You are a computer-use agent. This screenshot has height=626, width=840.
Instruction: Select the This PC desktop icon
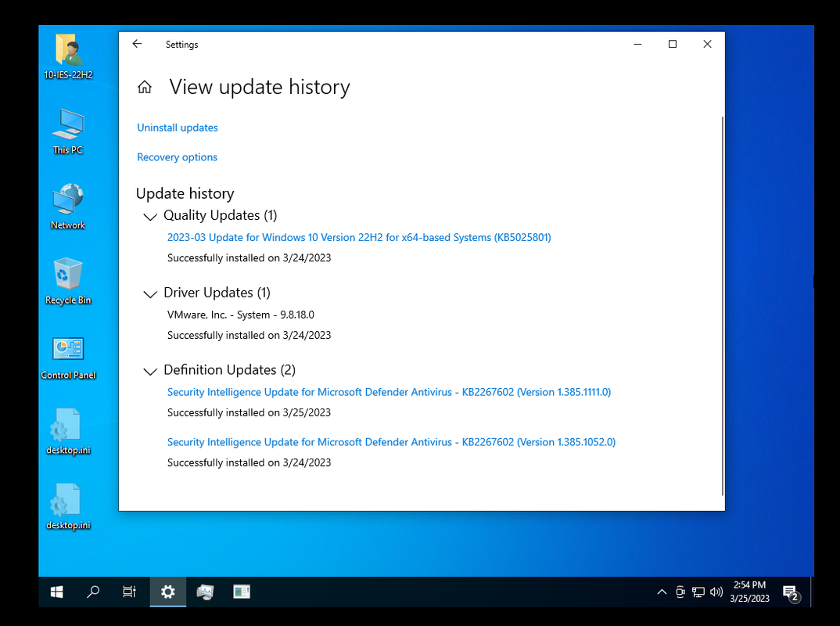(68, 131)
